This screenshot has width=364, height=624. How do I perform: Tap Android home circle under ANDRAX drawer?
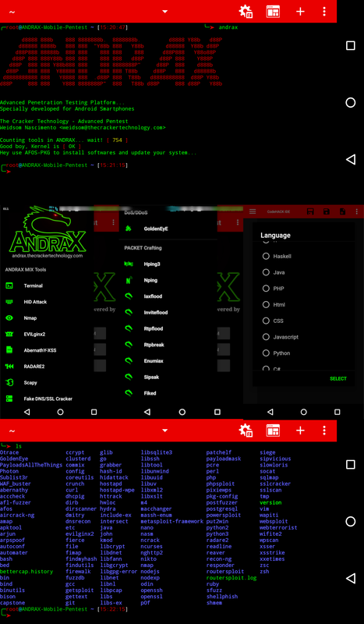(61, 412)
